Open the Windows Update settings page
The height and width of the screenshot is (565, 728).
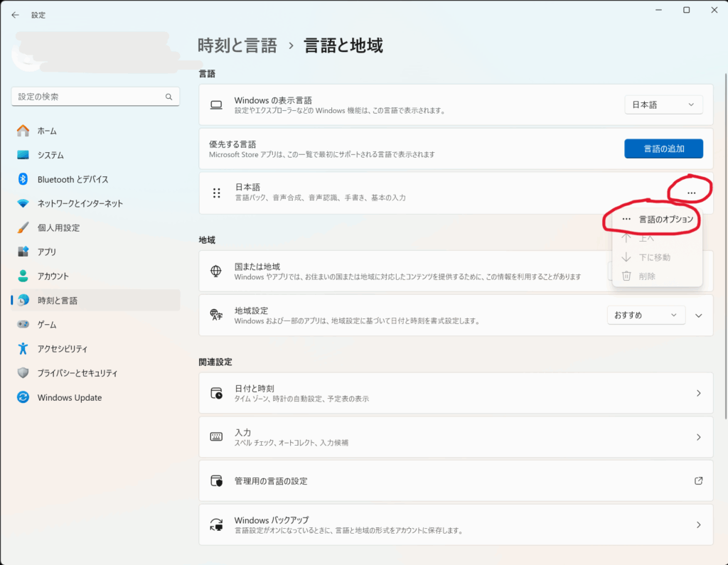(x=95, y=397)
